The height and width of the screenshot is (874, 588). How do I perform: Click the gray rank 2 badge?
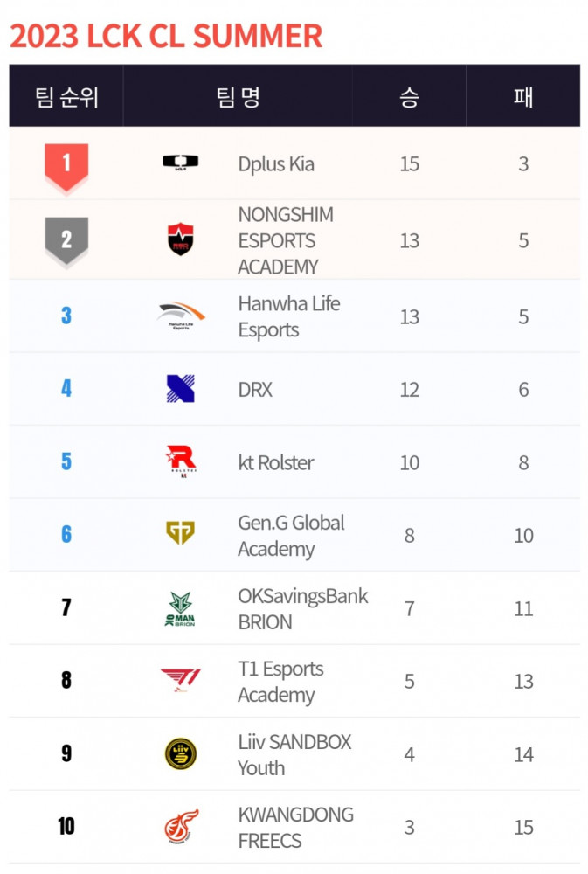point(66,241)
